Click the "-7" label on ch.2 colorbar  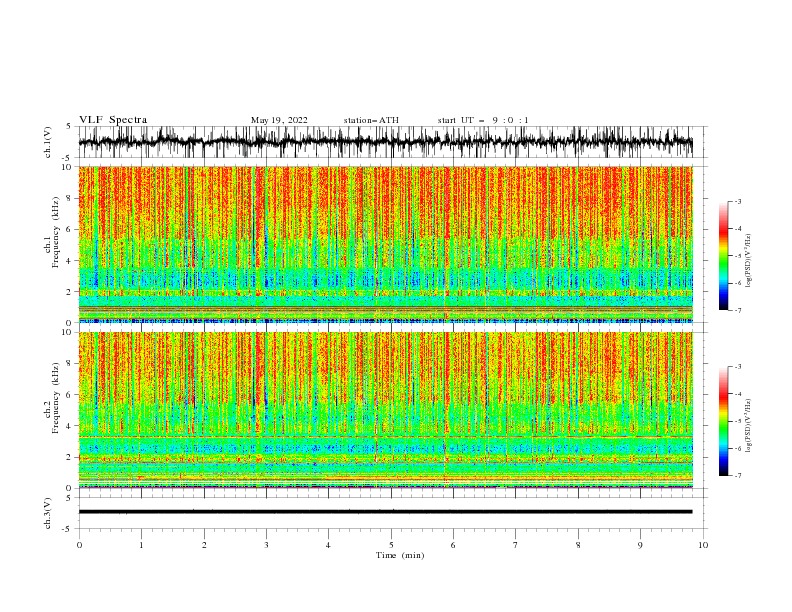(738, 476)
